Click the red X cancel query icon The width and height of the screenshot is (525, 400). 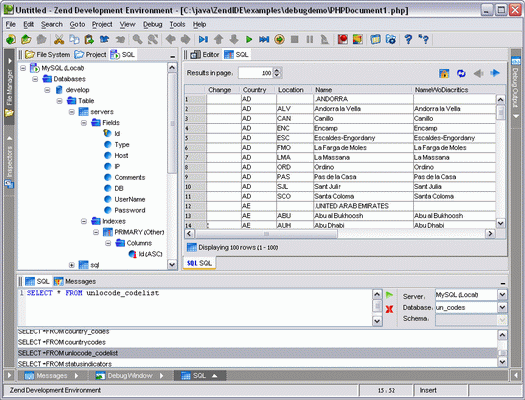click(389, 309)
